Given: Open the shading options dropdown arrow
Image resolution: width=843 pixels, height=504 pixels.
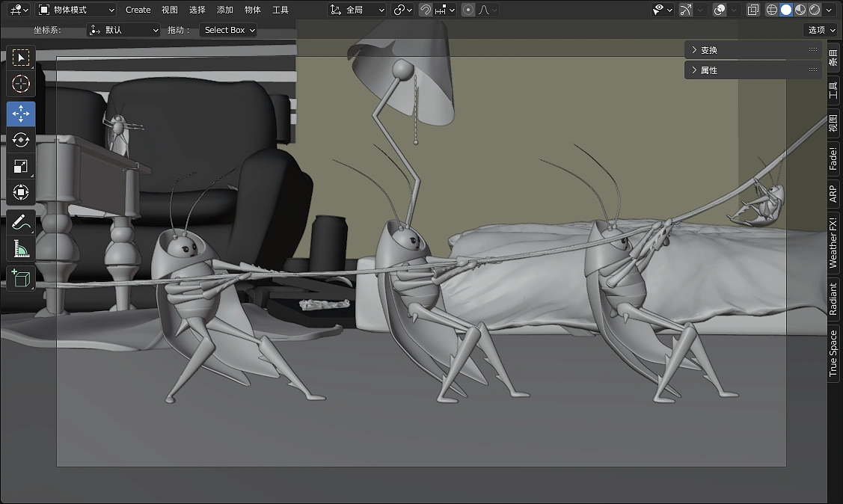Looking at the screenshot, I should [829, 10].
